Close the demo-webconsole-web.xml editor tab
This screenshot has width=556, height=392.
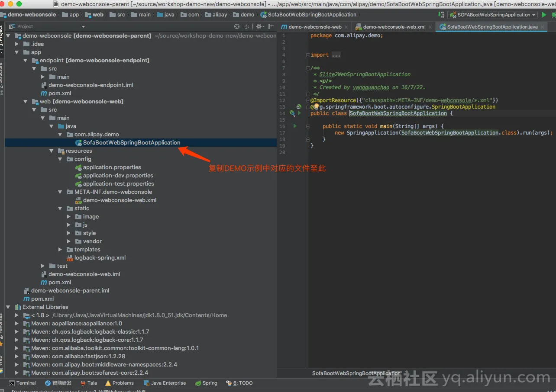tap(430, 27)
